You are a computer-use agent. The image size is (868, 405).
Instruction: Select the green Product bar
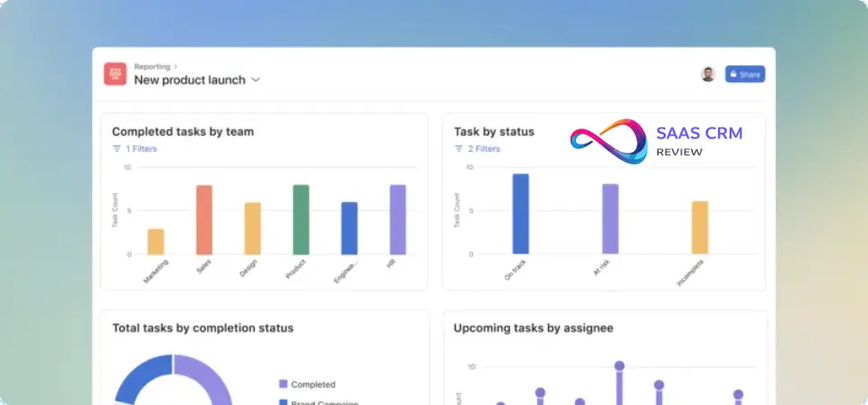click(x=301, y=220)
